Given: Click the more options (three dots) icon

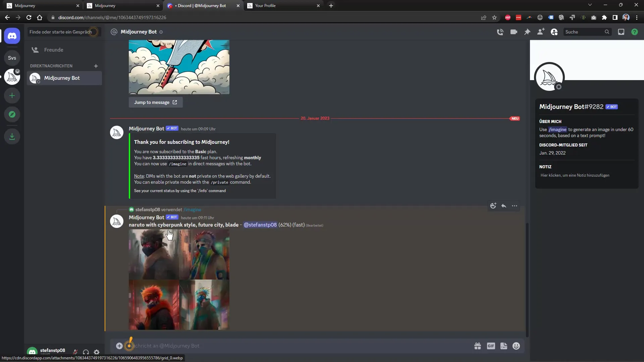Looking at the screenshot, I should pyautogui.click(x=515, y=205).
